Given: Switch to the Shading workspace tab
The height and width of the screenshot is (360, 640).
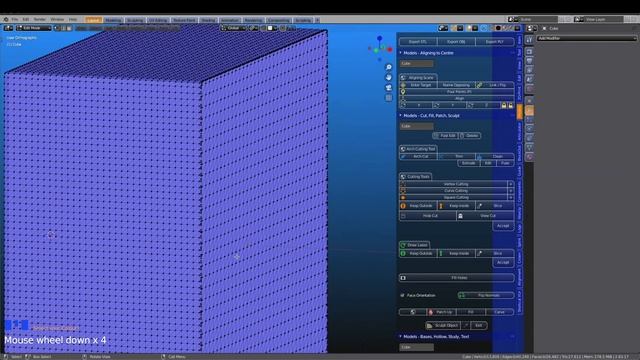Looking at the screenshot, I should 208,20.
